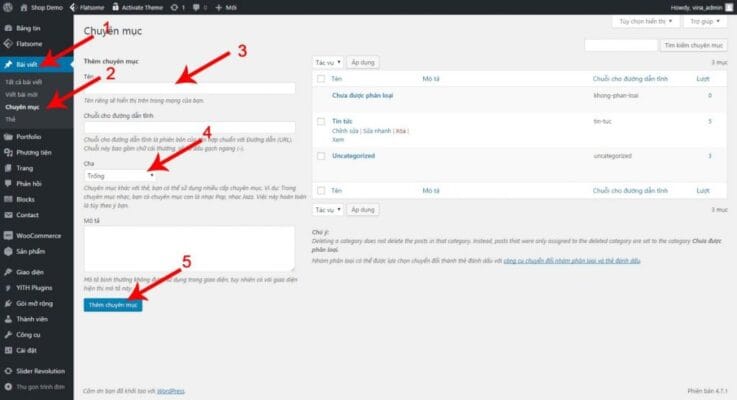Image resolution: width=737 pixels, height=400 pixels.
Task: Focus the Chuỗi cho đường dẫn tĩnh field
Action: click(x=189, y=127)
